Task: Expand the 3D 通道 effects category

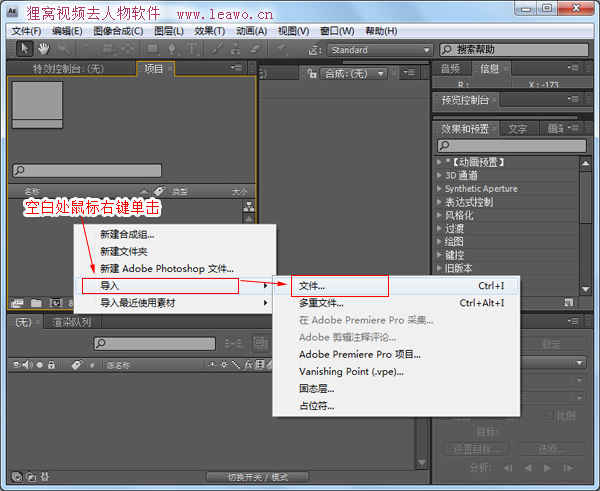Action: point(439,175)
